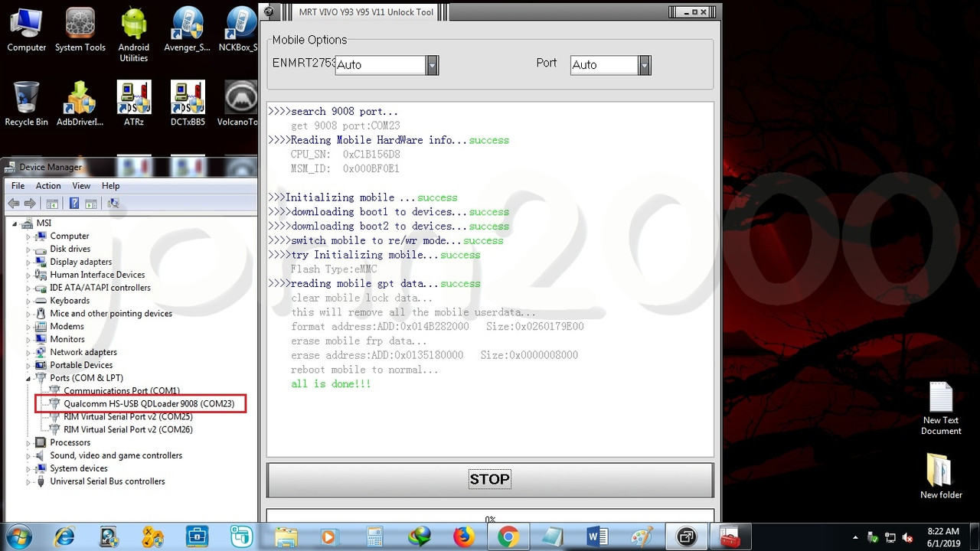Show hidden system tray icons arrow
The height and width of the screenshot is (551, 980).
click(855, 537)
